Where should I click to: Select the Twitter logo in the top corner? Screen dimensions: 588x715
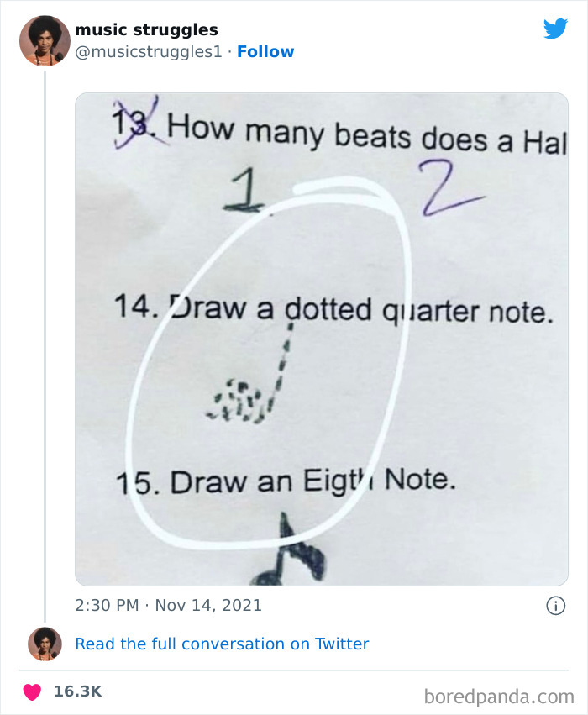pyautogui.click(x=557, y=28)
